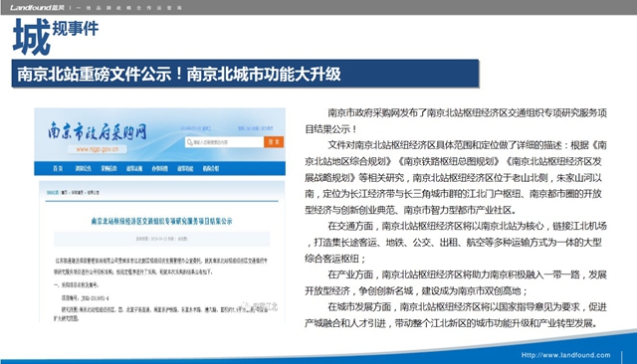
Task: Click the Landfound logo in the top bar
Action: point(37,7)
